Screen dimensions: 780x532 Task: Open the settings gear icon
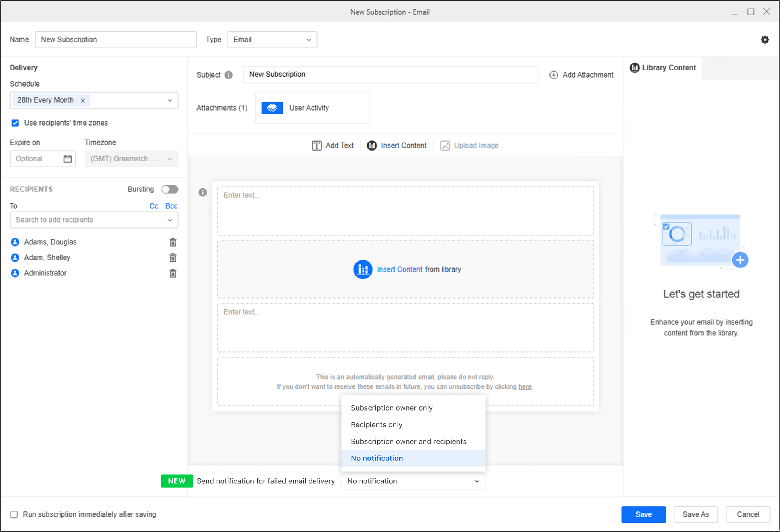click(x=765, y=40)
